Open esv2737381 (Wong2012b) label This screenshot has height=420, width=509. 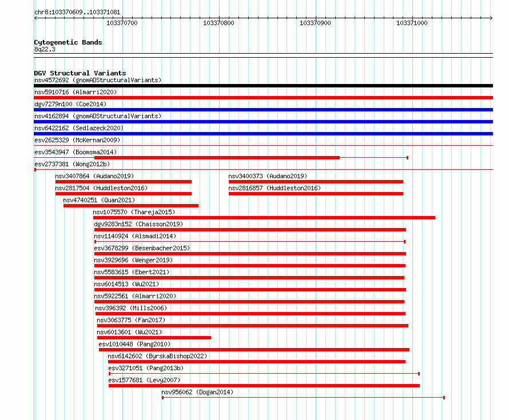tap(72, 164)
